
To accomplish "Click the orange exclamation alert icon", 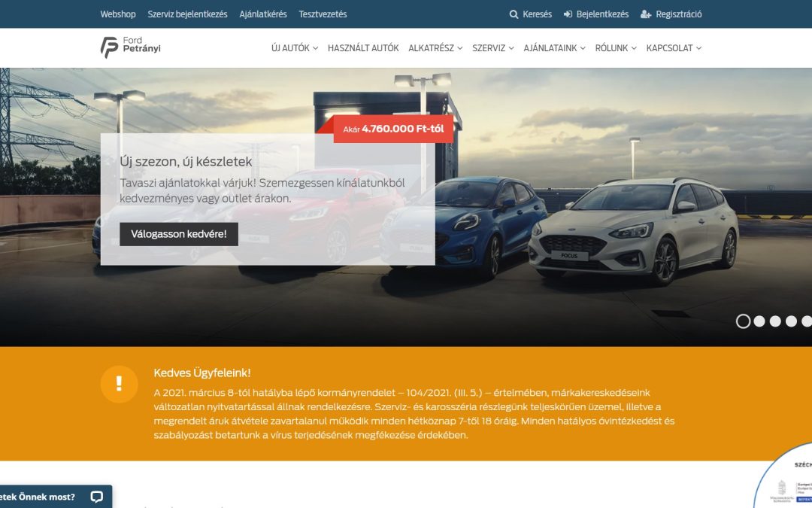I will pyautogui.click(x=119, y=384).
